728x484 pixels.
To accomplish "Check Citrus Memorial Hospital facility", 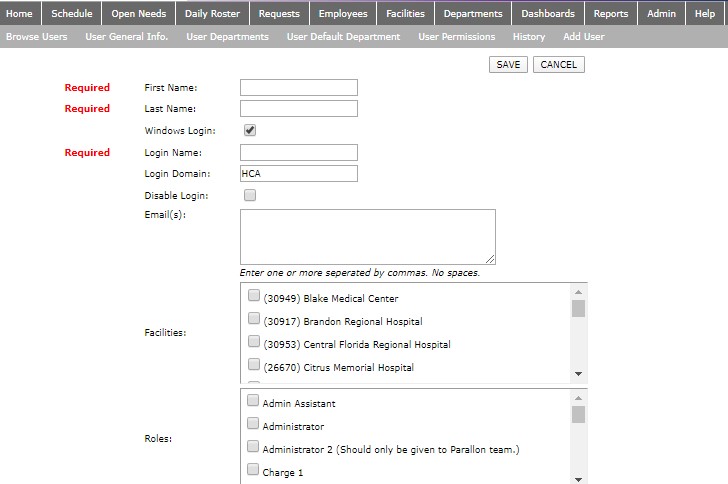I will (x=254, y=366).
